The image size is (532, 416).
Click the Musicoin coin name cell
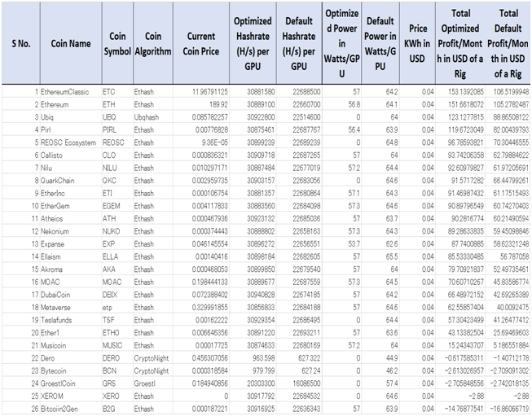click(x=71, y=345)
